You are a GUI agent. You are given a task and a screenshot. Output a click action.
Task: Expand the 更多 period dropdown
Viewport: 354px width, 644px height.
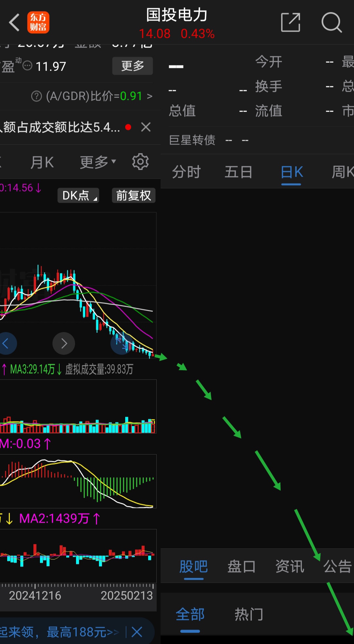pos(98,162)
